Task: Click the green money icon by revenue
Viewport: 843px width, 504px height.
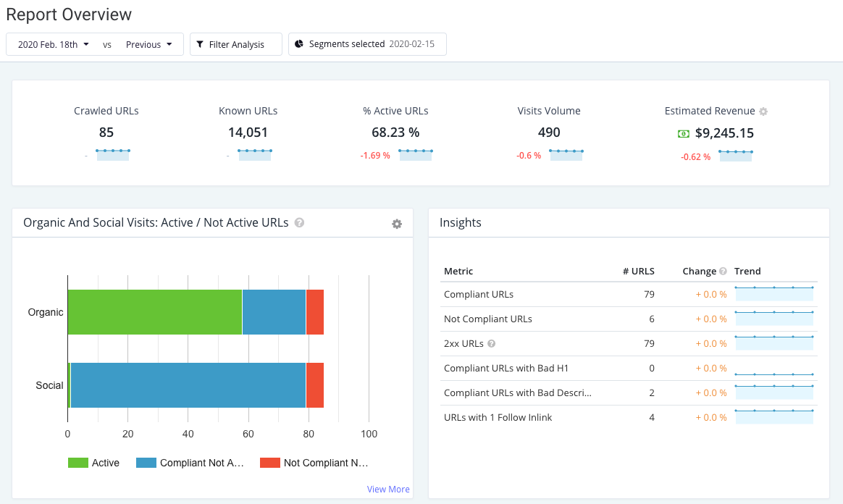Action: click(684, 133)
